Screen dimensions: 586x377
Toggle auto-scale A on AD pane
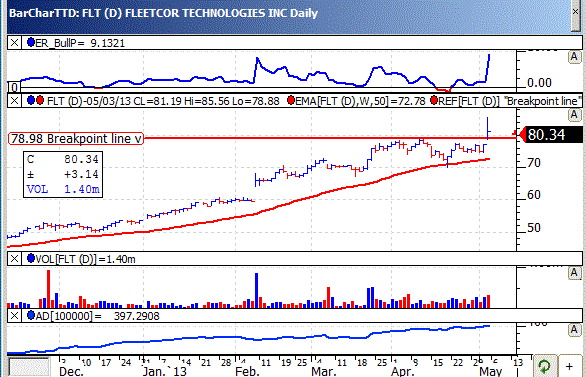pos(574,330)
